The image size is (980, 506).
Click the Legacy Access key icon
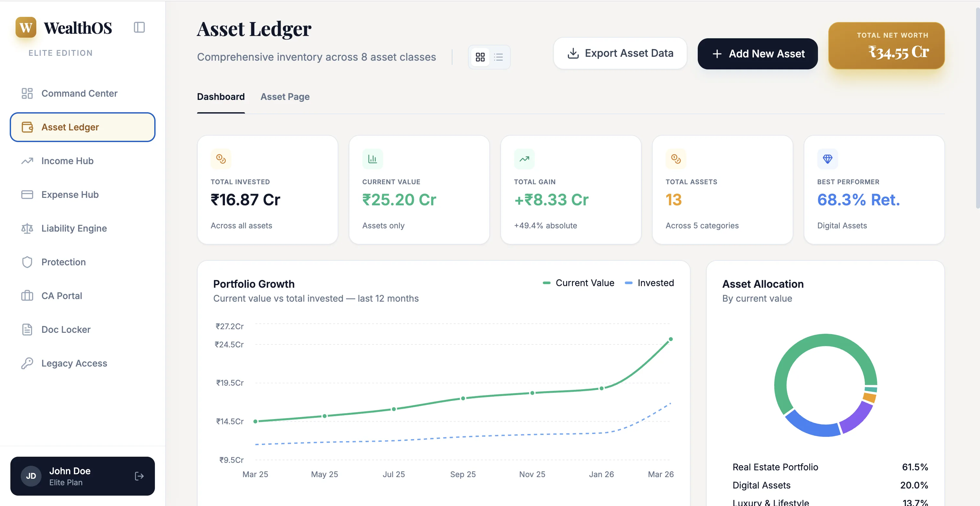pos(27,363)
